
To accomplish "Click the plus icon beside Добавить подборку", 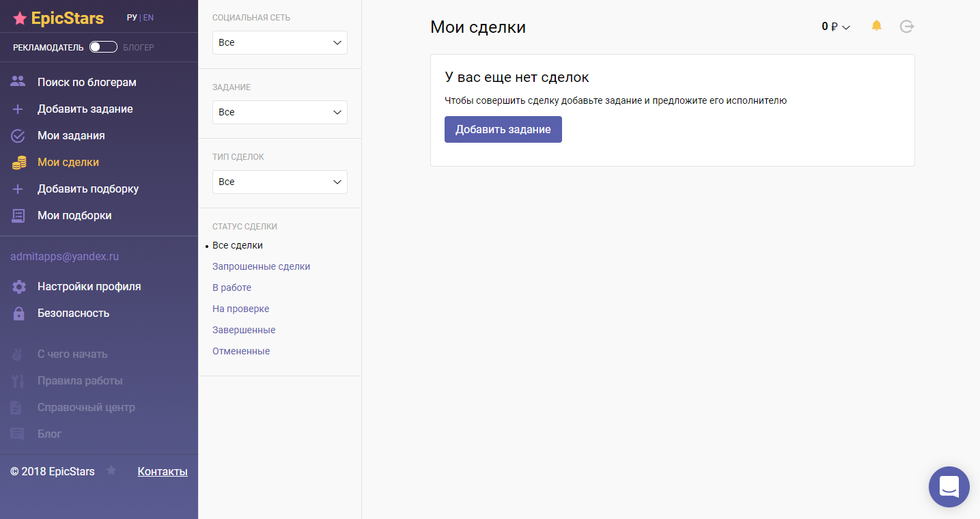I will click(x=18, y=189).
